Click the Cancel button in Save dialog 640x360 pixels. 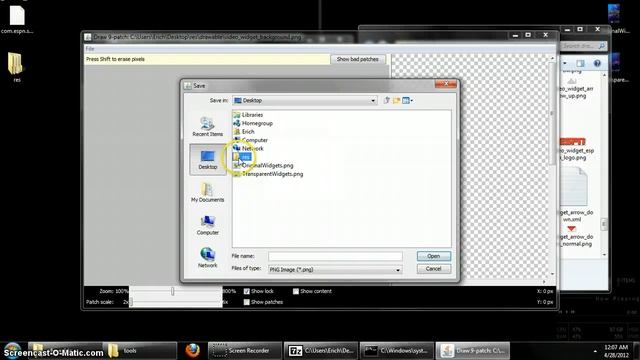(433, 269)
